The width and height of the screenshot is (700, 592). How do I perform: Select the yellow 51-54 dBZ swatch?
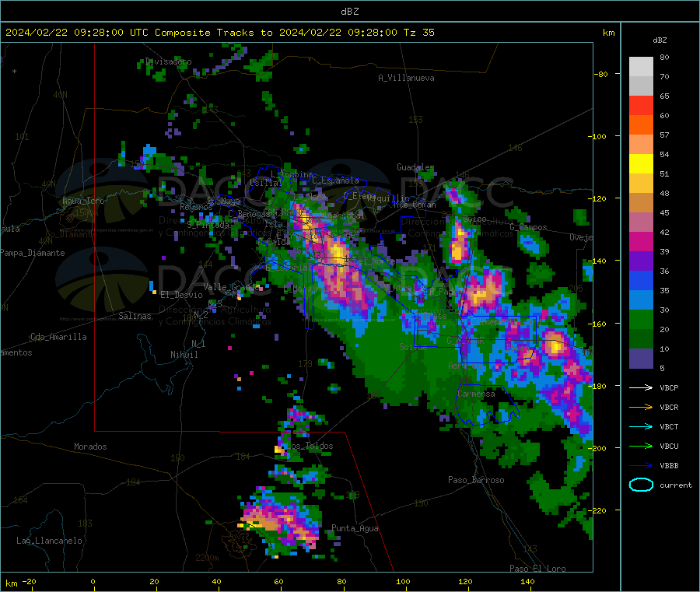click(641, 164)
